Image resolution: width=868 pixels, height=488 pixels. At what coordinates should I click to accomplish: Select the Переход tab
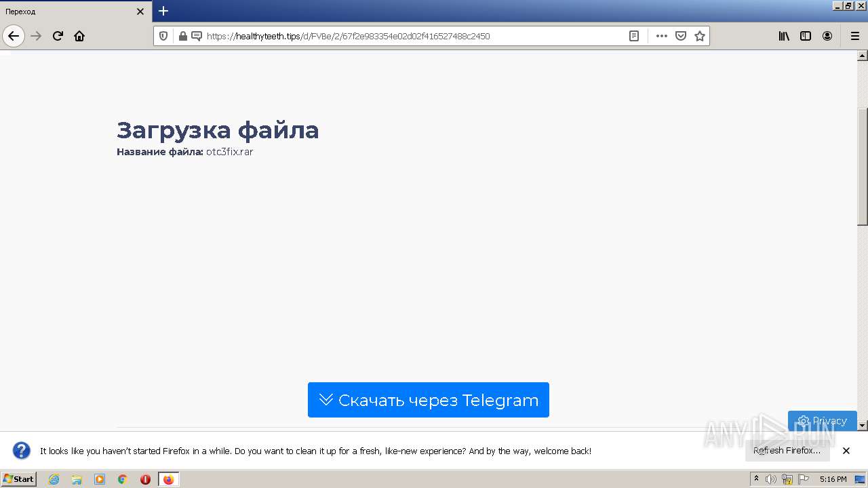tap(75, 12)
